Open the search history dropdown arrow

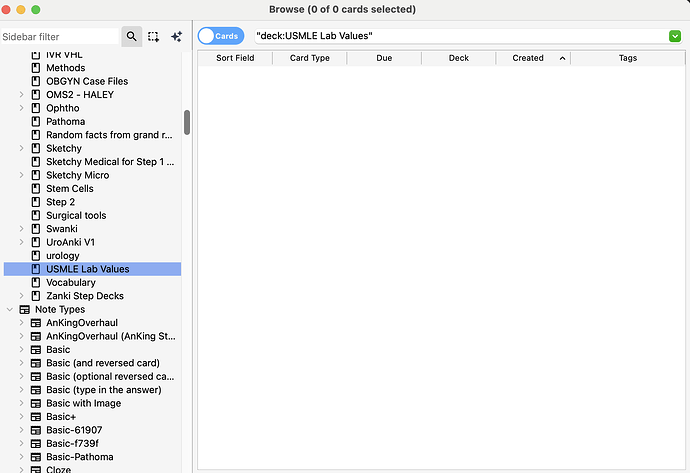pos(674,36)
